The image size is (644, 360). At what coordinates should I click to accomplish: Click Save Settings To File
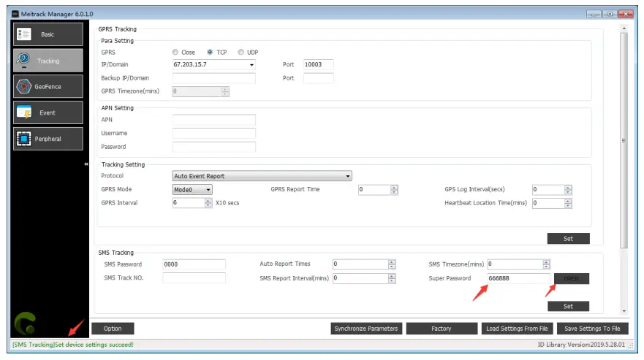[592, 329]
